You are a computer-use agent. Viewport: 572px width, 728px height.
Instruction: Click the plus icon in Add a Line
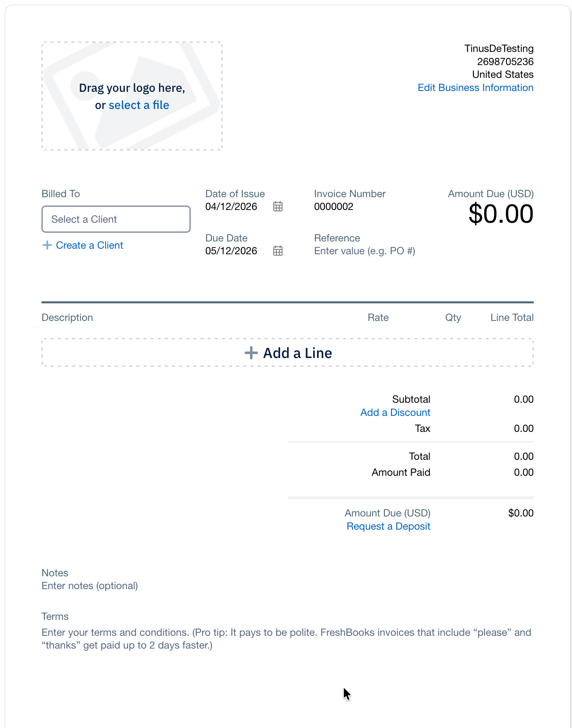coord(251,353)
